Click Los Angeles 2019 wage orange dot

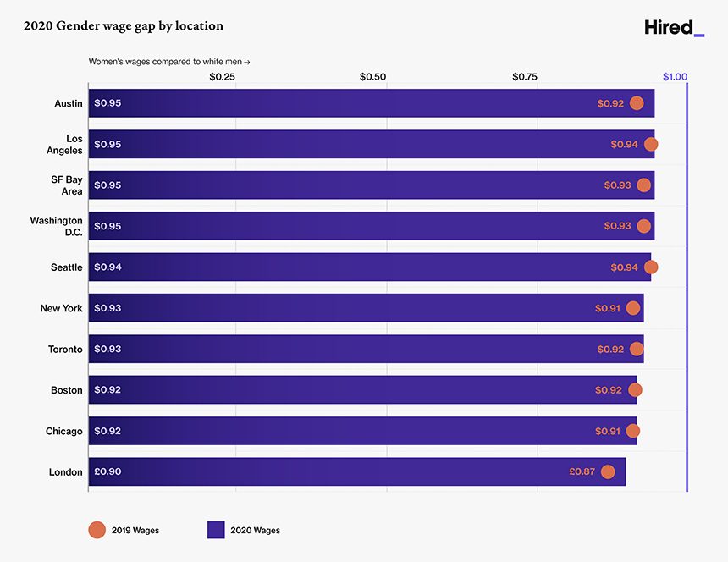tap(650, 144)
